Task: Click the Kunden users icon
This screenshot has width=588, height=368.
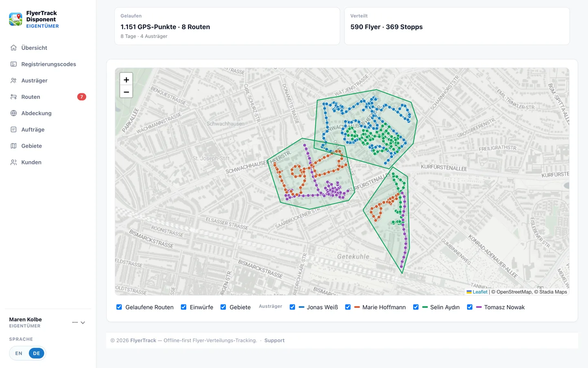Action: (x=13, y=162)
